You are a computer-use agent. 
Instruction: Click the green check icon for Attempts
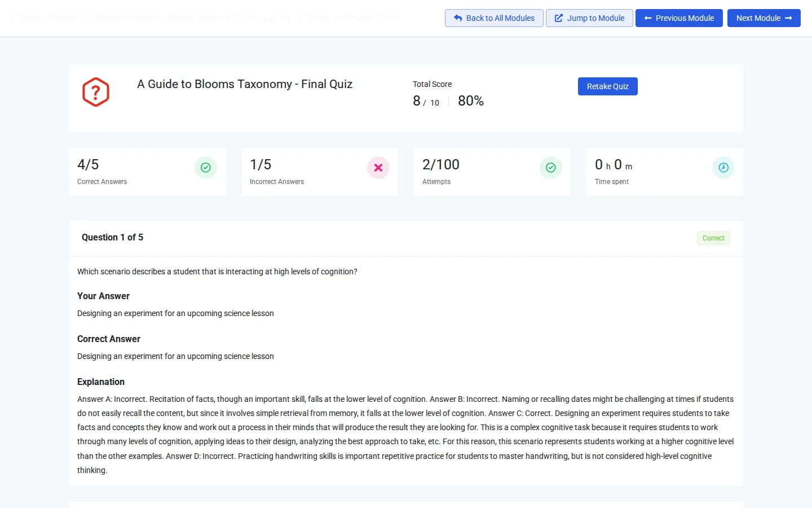551,168
